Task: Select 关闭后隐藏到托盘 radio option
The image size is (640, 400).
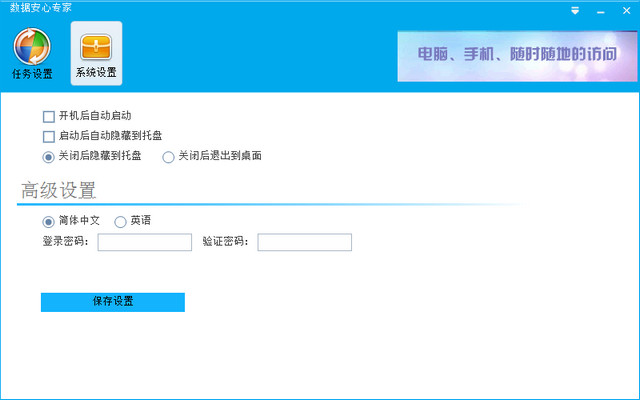Action: point(49,156)
